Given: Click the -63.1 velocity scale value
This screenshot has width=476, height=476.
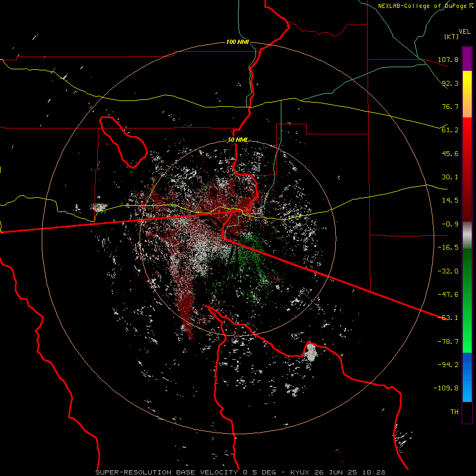Looking at the screenshot, I should 448,318.
